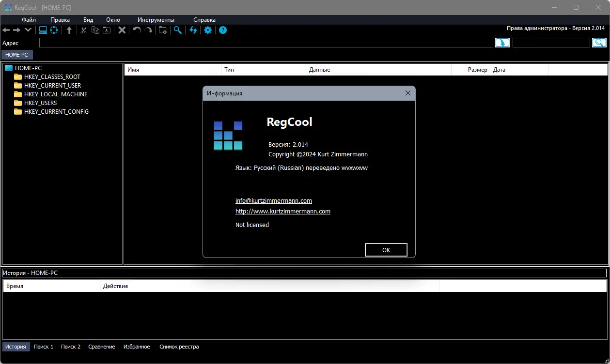This screenshot has height=364, width=610.
Task: Switch to the Избранное tab
Action: tap(137, 347)
